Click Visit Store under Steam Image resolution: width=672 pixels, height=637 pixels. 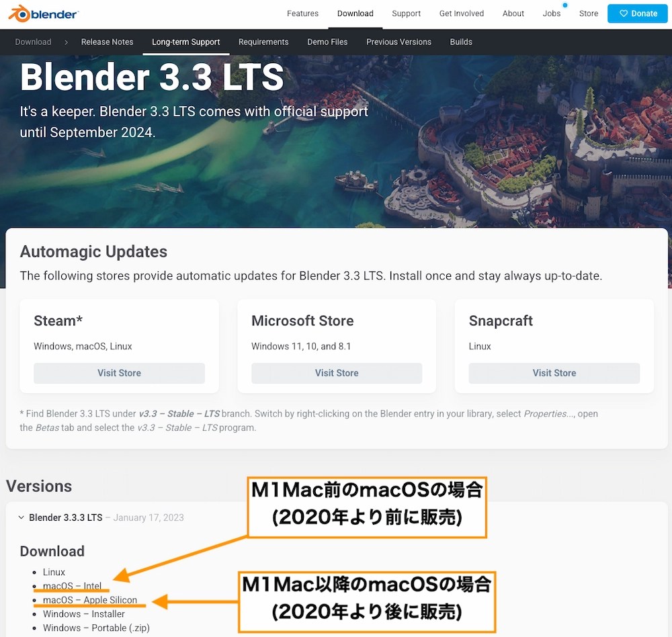pos(120,373)
